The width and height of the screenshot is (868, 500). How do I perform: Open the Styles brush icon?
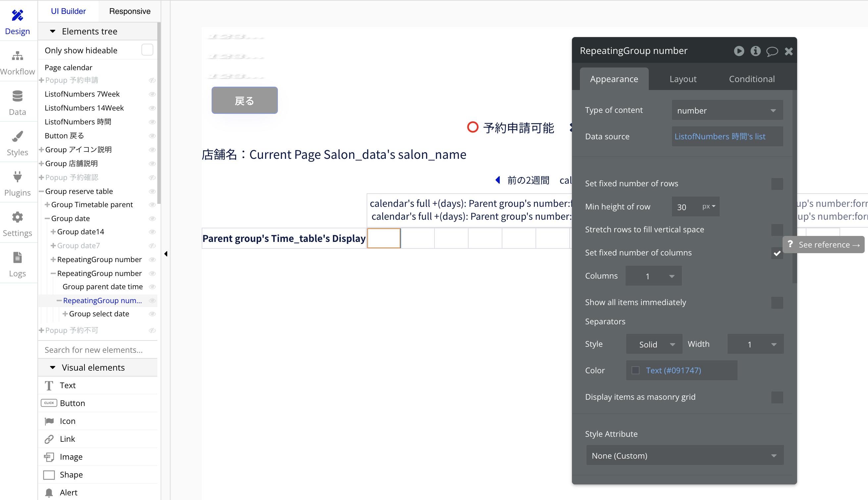[x=18, y=137]
